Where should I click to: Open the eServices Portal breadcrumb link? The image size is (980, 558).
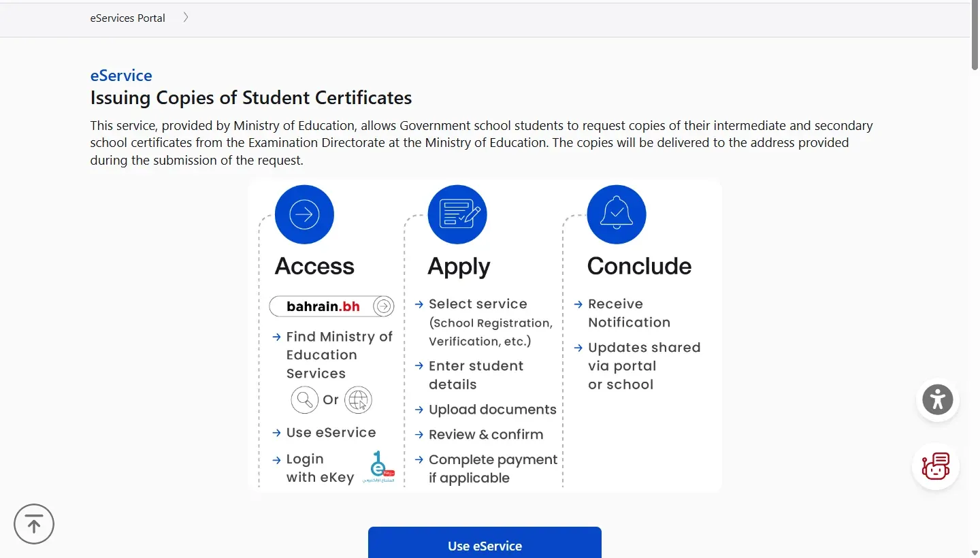[x=128, y=18]
